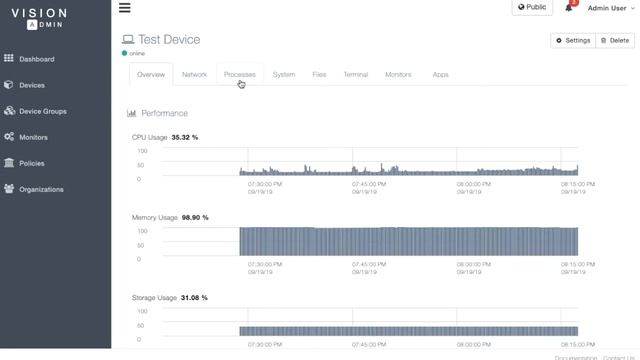
Task: Click the Memory value 98.90 %
Action: (195, 218)
